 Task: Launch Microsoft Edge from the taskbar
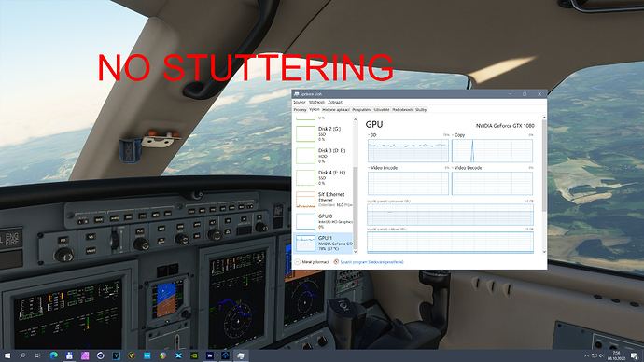pyautogui.click(x=54, y=355)
